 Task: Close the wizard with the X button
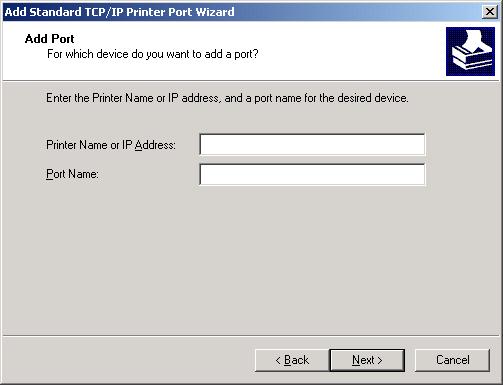tap(490, 12)
